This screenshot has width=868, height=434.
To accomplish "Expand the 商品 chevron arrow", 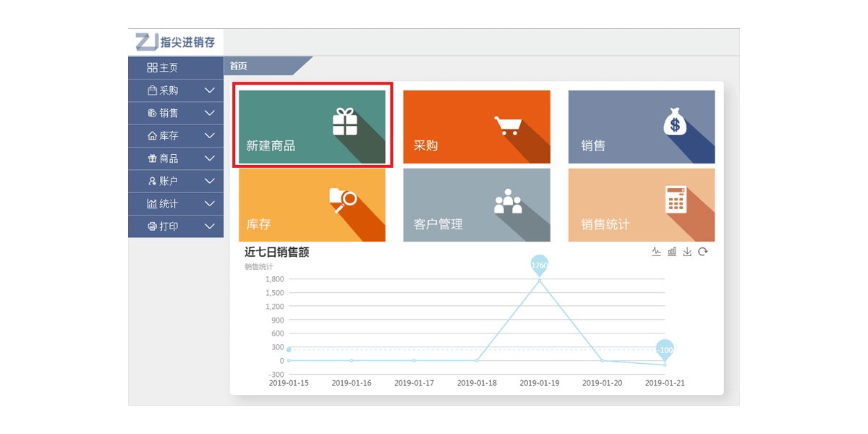I will coord(210,158).
